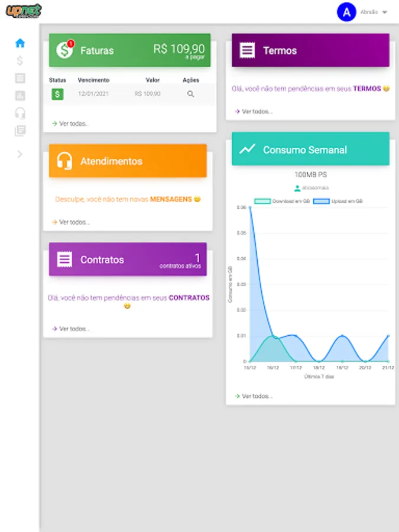Click the 12/01/2021 due date cell

(93, 93)
